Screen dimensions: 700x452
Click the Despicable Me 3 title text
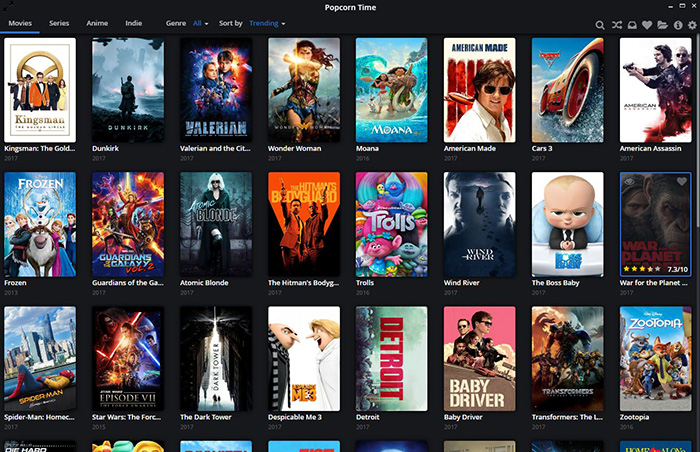pyautogui.click(x=295, y=417)
